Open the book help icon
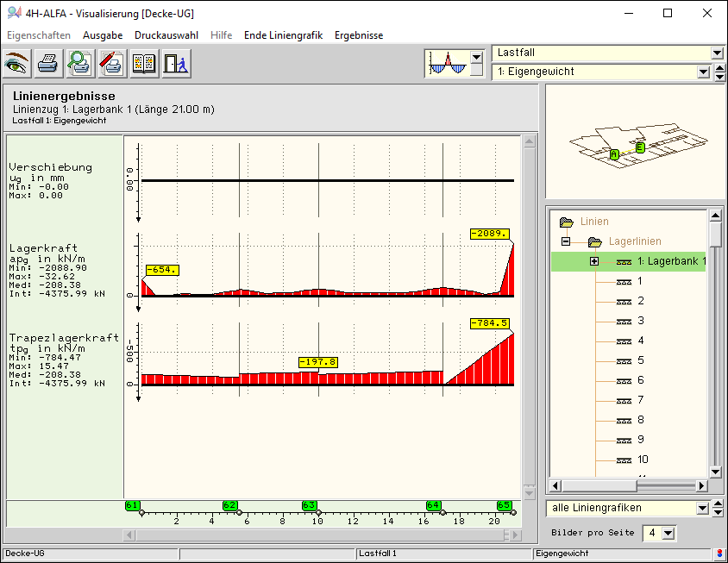The width and height of the screenshot is (728, 563). coord(144,64)
